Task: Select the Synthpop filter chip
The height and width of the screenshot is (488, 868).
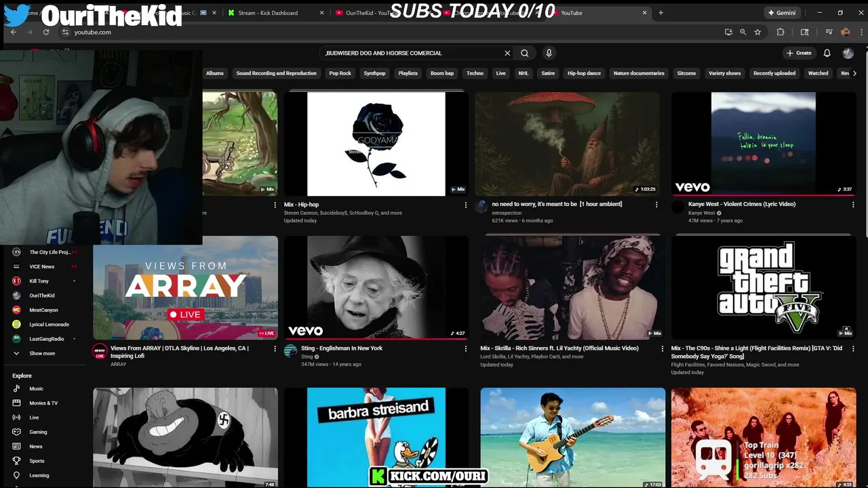Action: pos(374,73)
